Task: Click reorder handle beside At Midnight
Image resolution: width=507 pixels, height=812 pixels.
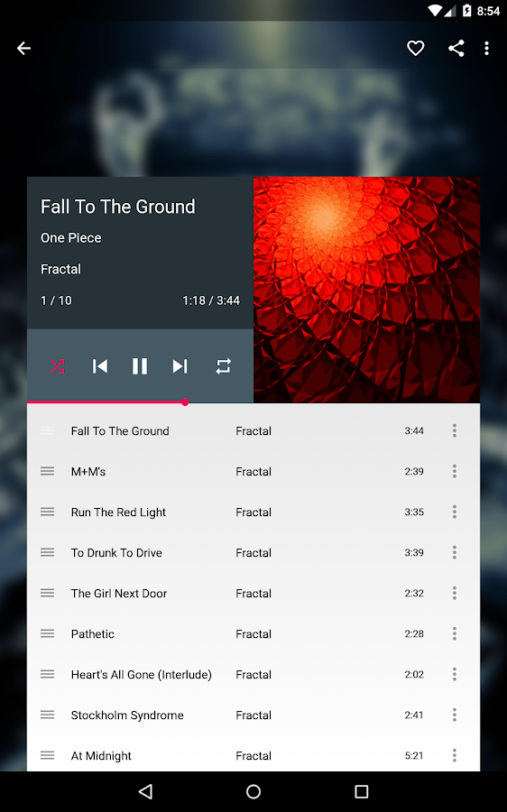Action: point(47,755)
